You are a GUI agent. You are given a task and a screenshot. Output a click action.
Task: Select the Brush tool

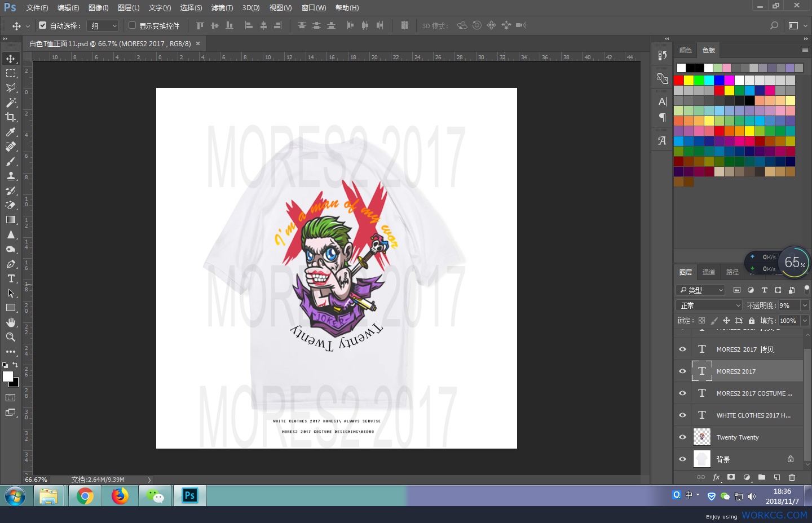click(x=11, y=161)
